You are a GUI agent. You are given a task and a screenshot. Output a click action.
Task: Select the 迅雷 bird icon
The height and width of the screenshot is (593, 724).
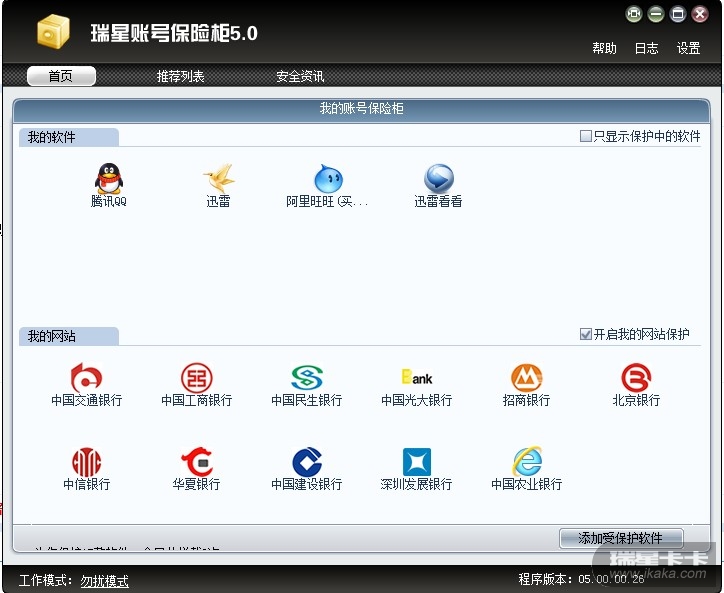pyautogui.click(x=219, y=178)
